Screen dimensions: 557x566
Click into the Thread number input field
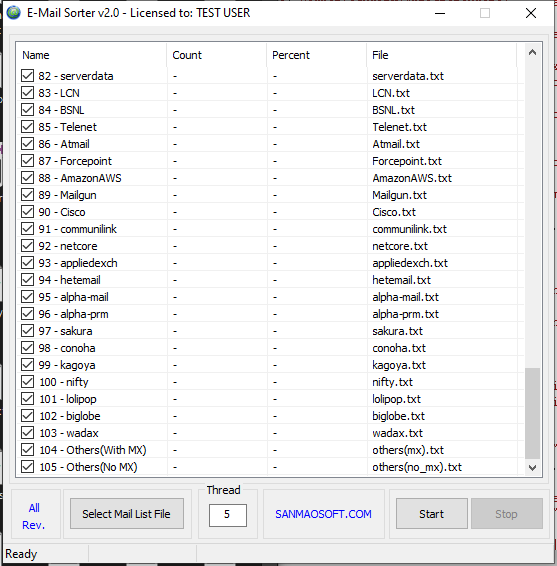point(228,515)
